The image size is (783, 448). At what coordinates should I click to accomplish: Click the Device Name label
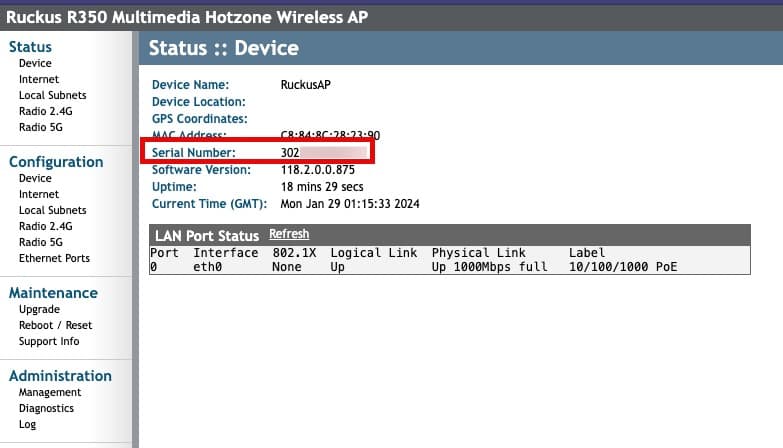tap(190, 85)
